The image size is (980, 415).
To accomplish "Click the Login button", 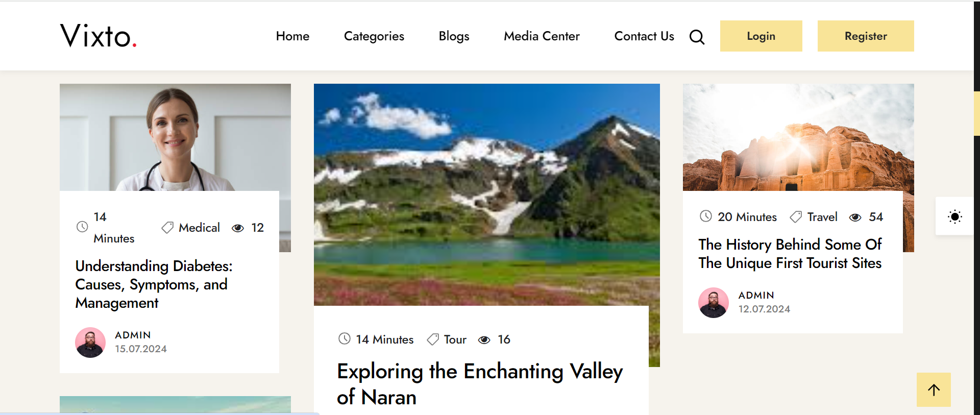I will pyautogui.click(x=761, y=36).
